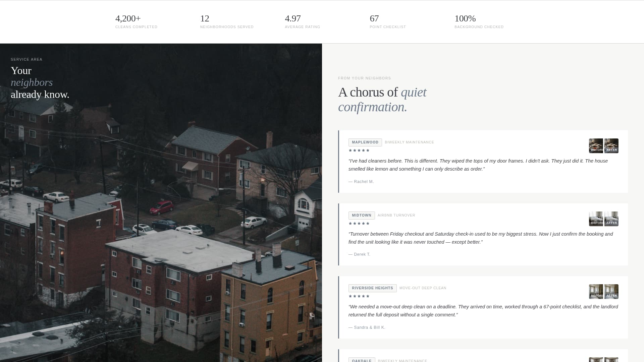Click the Midtown neighborhood tag
The width and height of the screenshot is (644, 362).
point(362,216)
